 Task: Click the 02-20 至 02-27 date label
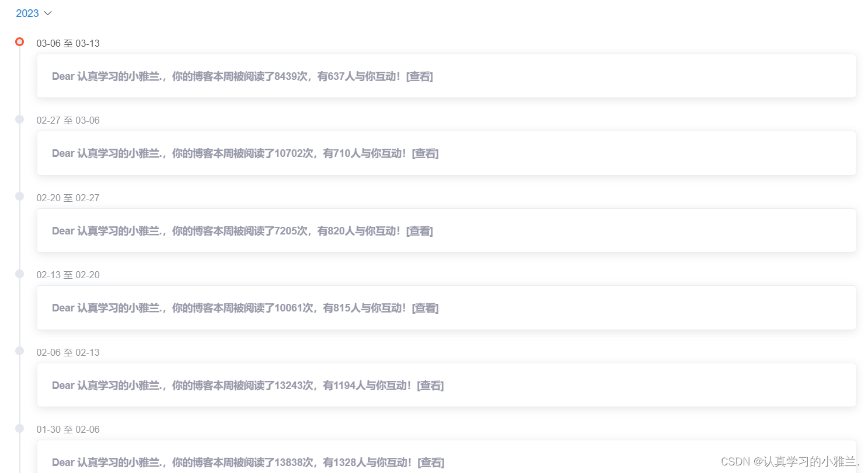(x=68, y=198)
